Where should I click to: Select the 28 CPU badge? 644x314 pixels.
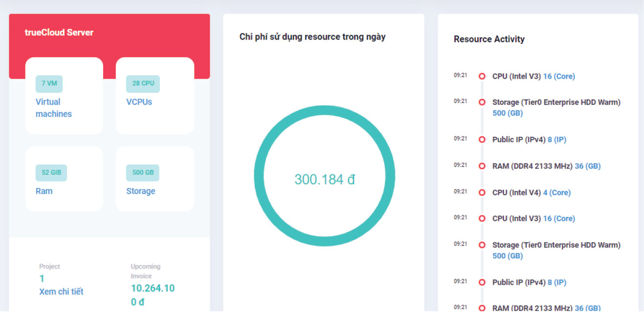click(x=143, y=84)
